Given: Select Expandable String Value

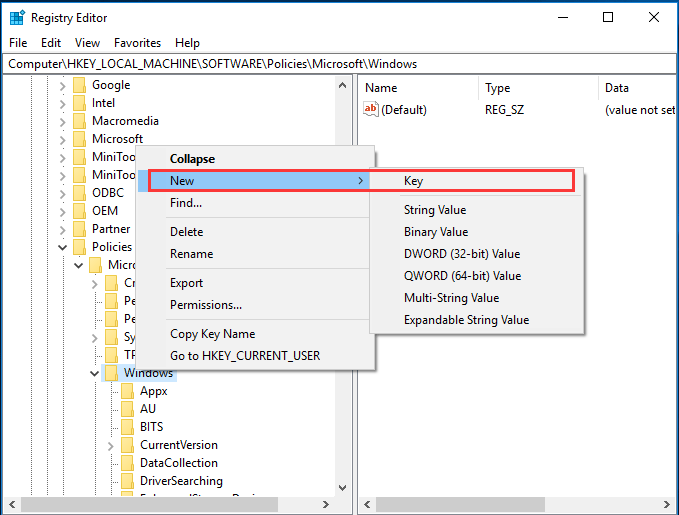Looking at the screenshot, I should point(476,320).
